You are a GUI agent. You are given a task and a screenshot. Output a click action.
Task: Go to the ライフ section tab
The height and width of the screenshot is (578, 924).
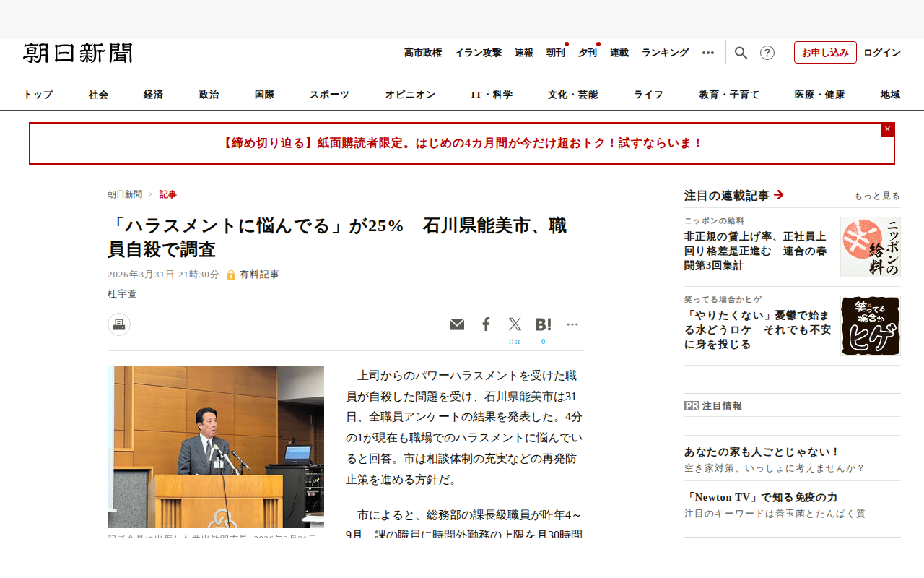tap(649, 95)
